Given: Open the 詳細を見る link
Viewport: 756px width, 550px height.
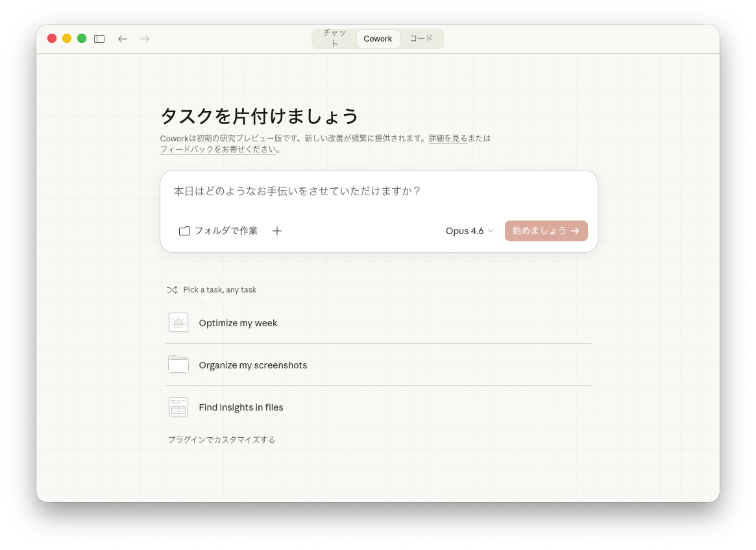Looking at the screenshot, I should click(448, 138).
